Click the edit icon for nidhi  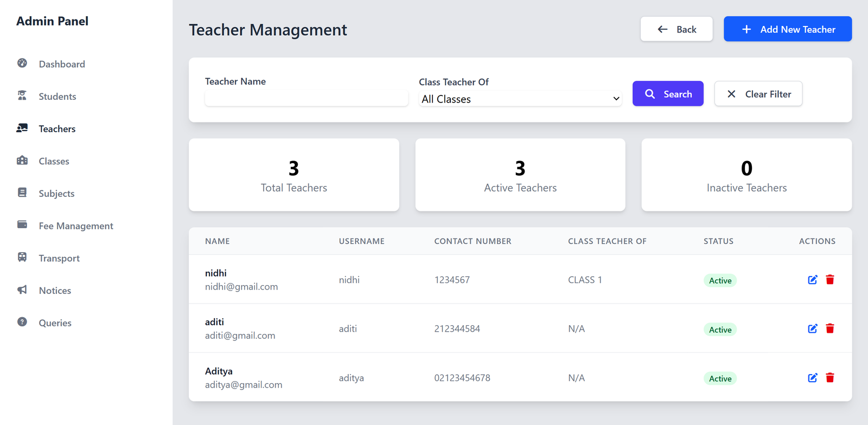(x=812, y=280)
